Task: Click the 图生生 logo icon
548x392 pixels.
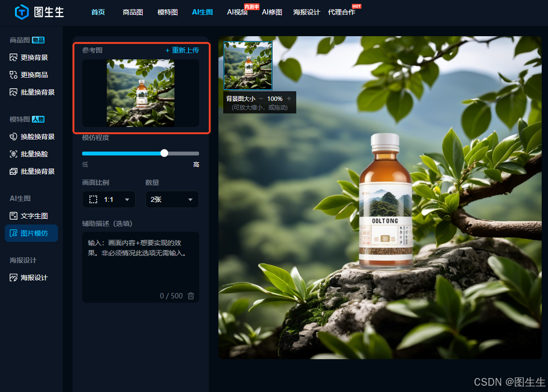Action: 22,12
